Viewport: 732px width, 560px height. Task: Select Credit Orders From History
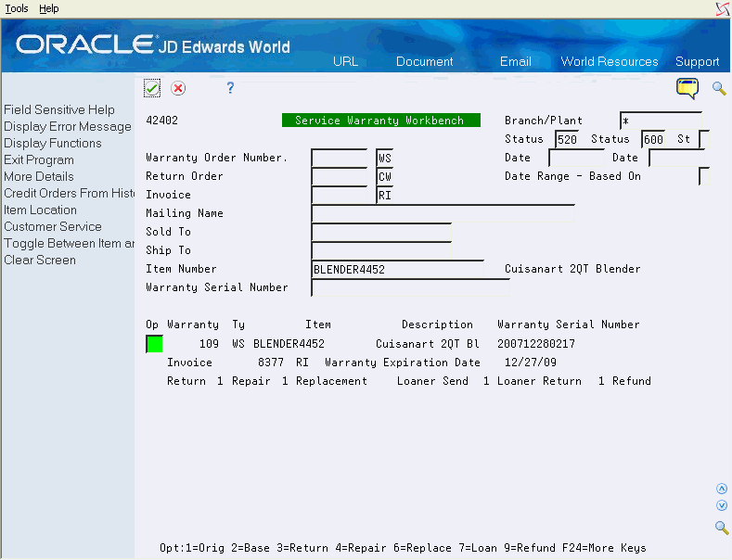[x=69, y=193]
